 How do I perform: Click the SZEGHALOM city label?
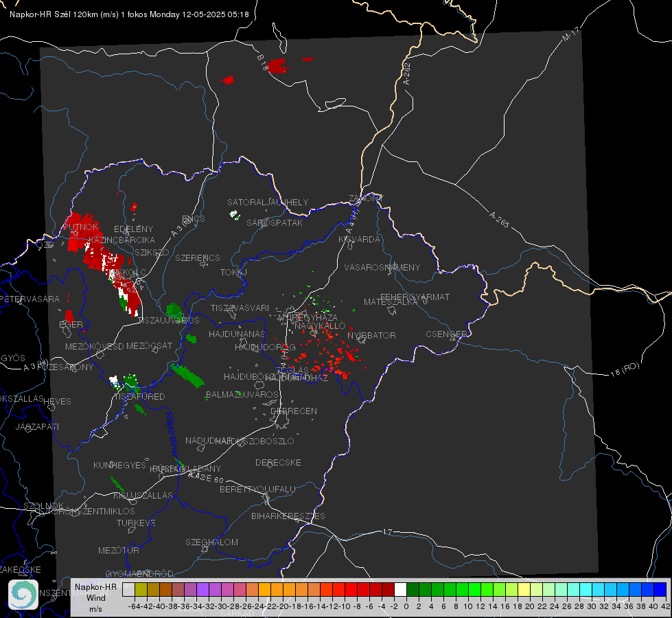tap(211, 542)
